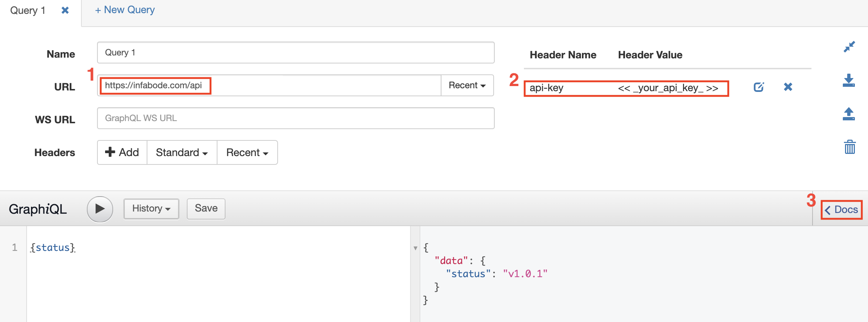Expand the Standard headers dropdown

tap(182, 152)
